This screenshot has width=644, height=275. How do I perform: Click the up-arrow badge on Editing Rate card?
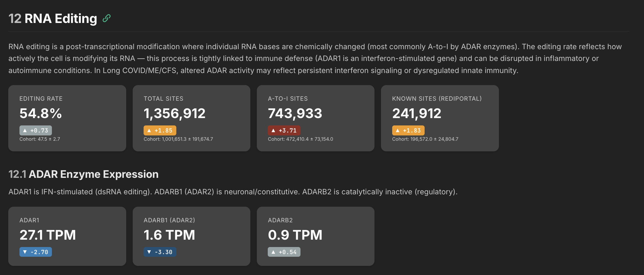36,130
